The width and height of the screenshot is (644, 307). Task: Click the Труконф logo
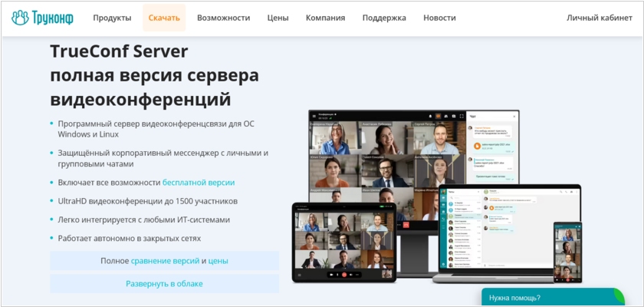point(42,18)
